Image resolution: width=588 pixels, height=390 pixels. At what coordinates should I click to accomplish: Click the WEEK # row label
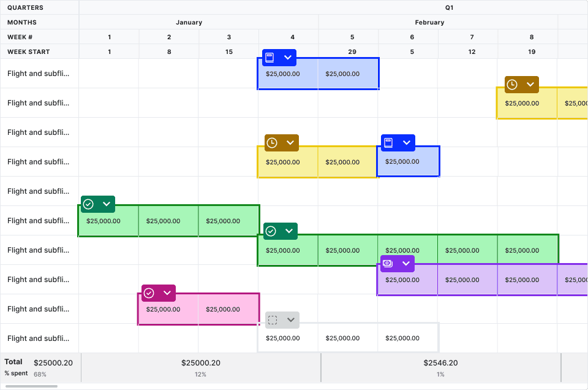click(20, 37)
